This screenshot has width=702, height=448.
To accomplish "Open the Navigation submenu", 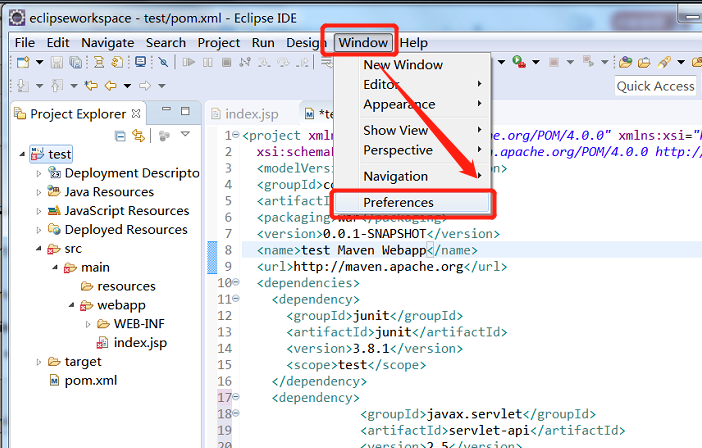I will (x=412, y=176).
